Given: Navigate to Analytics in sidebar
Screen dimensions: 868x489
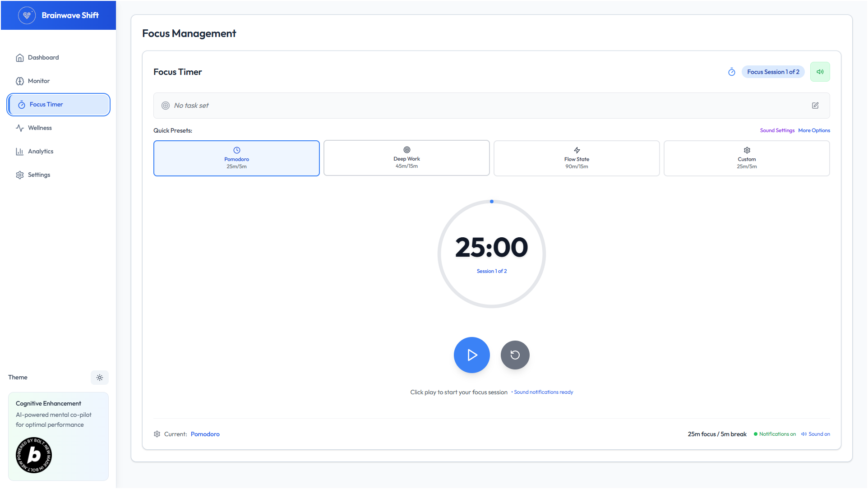Looking at the screenshot, I should [41, 152].
